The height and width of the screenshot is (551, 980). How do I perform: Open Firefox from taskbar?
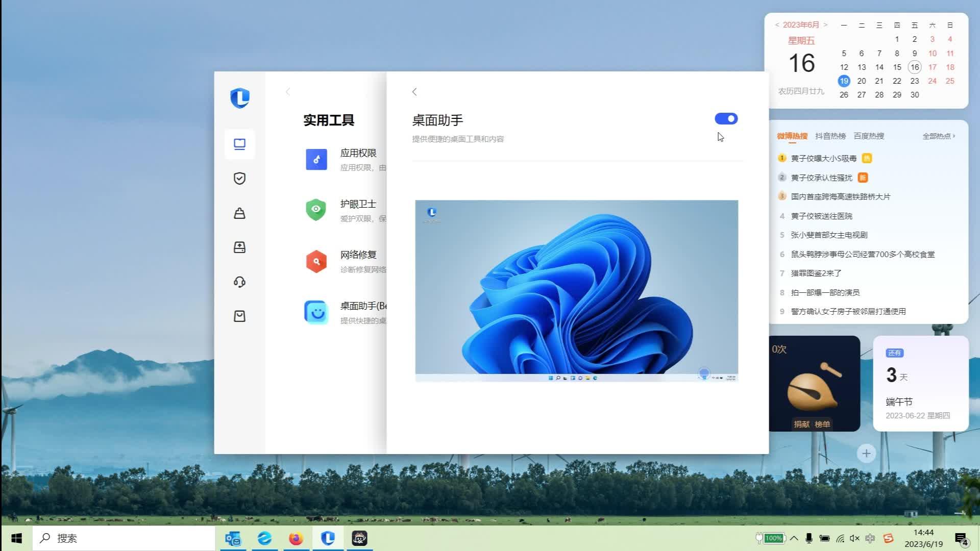click(296, 538)
